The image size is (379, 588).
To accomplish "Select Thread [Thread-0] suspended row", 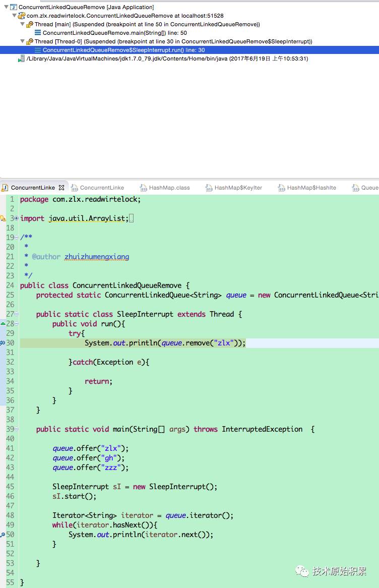I will click(x=173, y=42).
